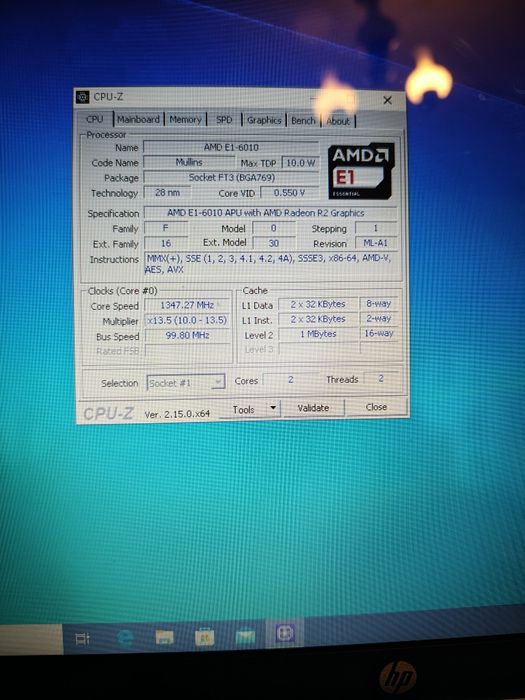Image resolution: width=525 pixels, height=700 pixels.
Task: Click the Ext. Family value 16
Action: 166,243
